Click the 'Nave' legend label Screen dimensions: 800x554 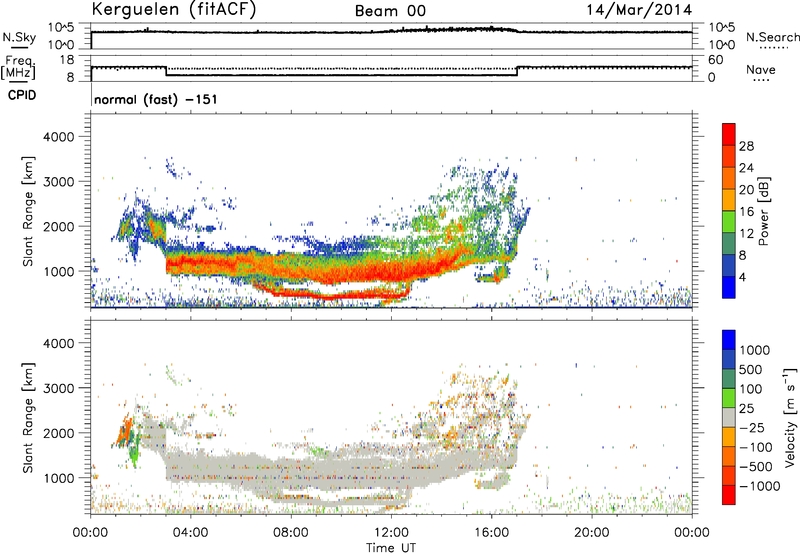760,69
